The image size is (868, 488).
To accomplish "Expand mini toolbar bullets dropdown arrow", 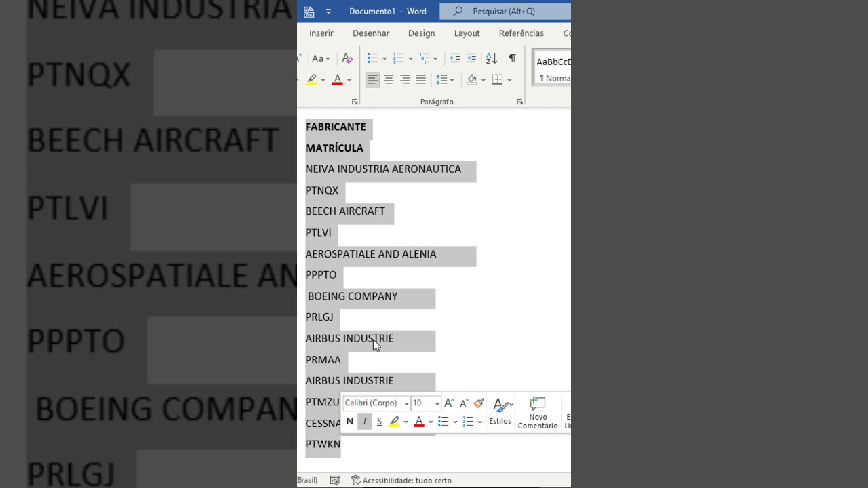I will 455,422.
